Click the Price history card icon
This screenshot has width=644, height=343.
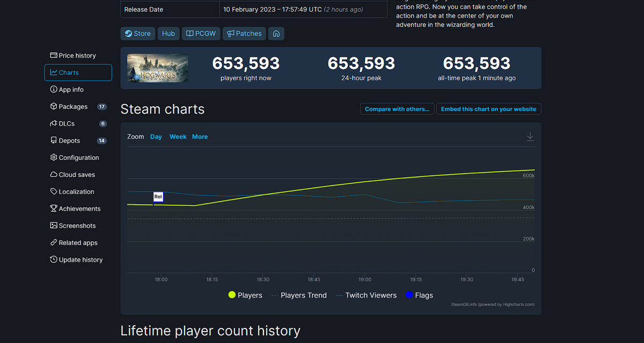click(54, 55)
